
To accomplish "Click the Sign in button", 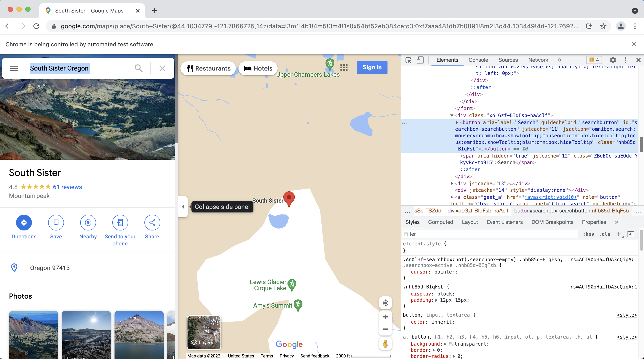I will 372,67.
